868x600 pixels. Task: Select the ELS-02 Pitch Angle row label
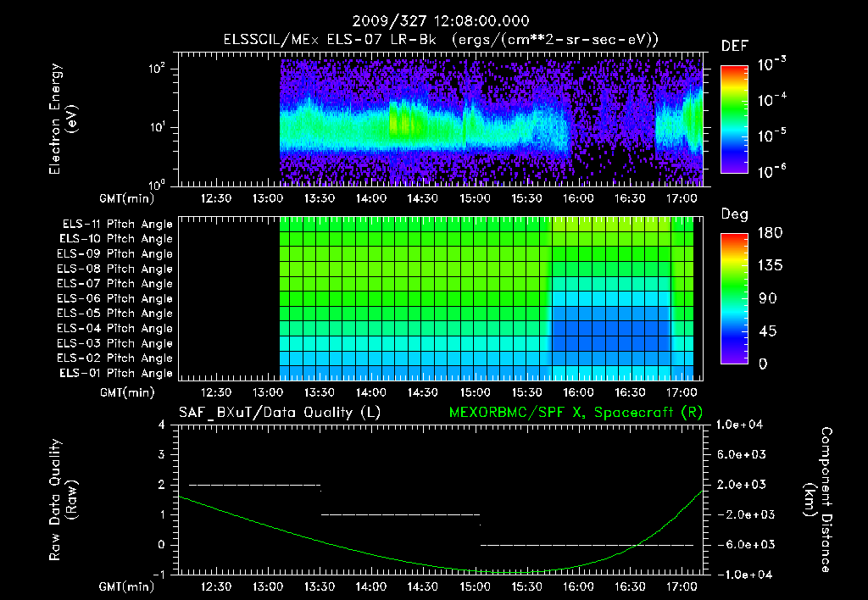(115, 358)
